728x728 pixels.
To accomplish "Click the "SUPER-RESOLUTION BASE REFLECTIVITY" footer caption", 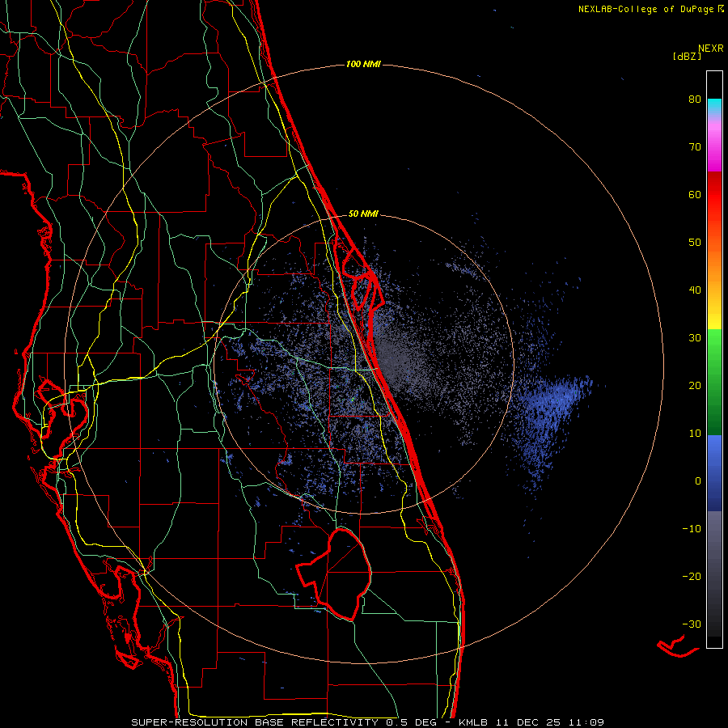I will click(255, 722).
